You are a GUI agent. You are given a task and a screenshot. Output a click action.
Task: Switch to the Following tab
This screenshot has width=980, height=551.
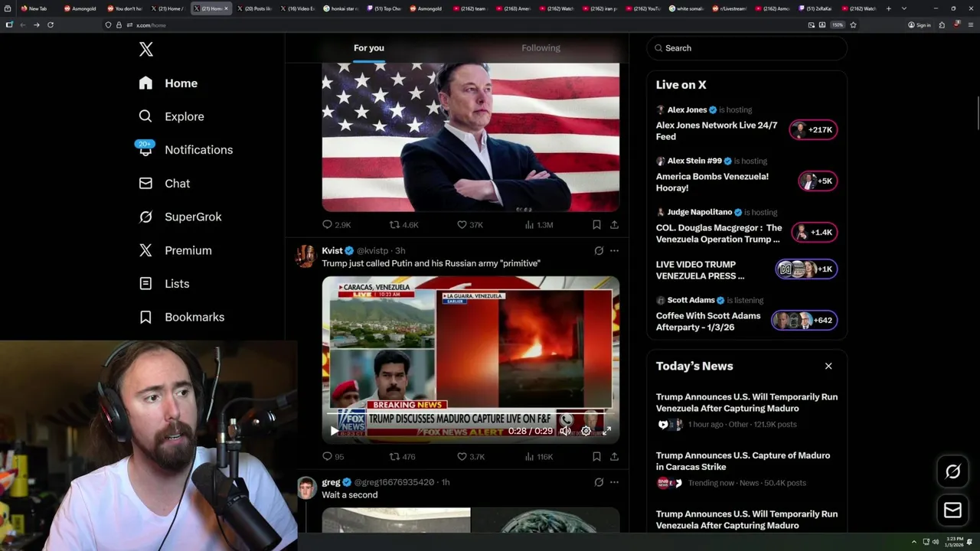tap(541, 48)
